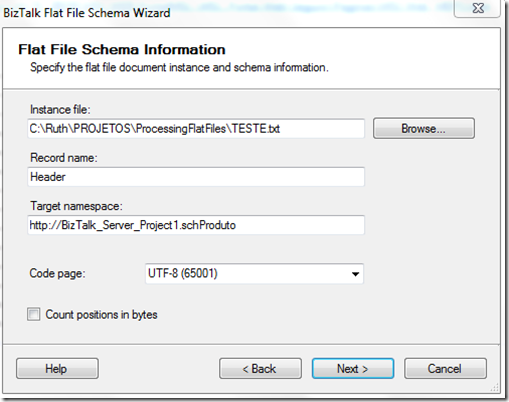Click the Target namespace text box

[x=196, y=225]
